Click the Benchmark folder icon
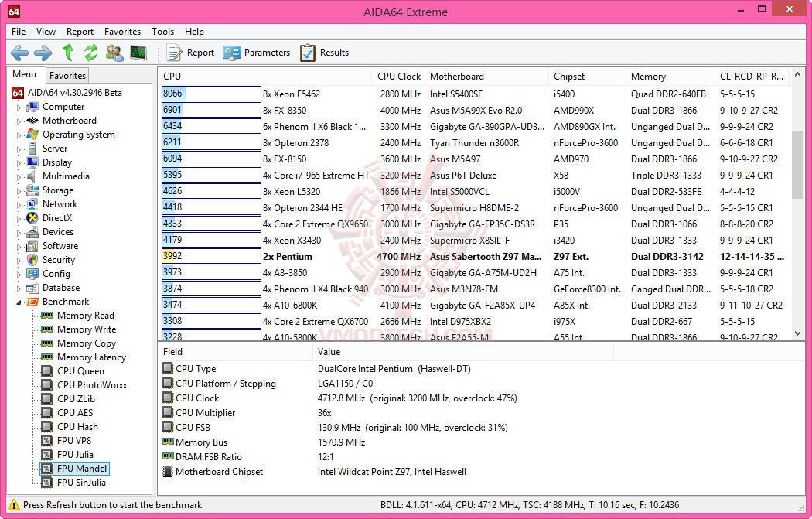This screenshot has height=519, width=812. point(32,302)
